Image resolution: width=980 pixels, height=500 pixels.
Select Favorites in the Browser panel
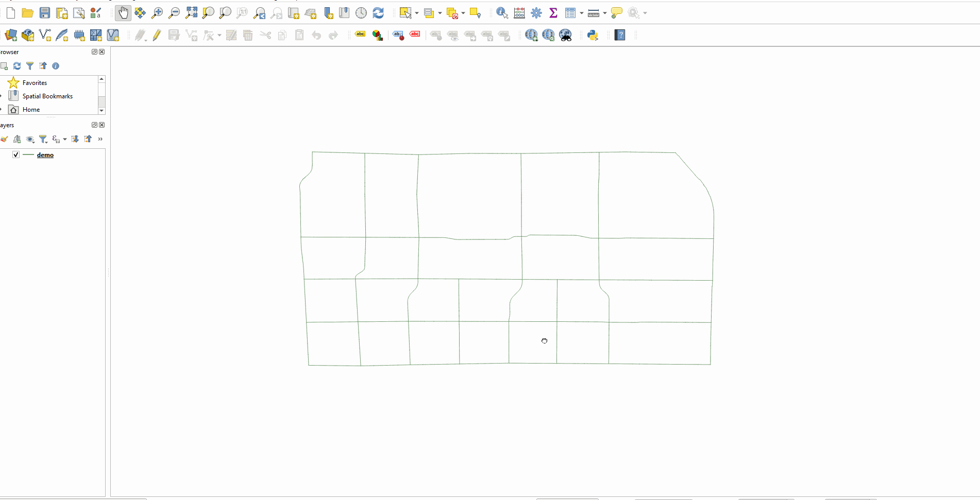pos(35,83)
